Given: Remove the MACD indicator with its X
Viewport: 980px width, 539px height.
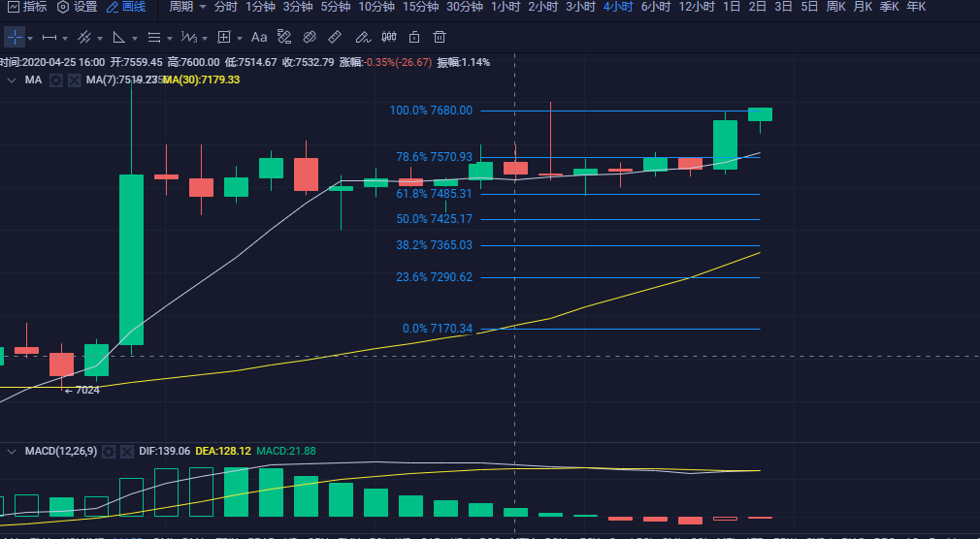Looking at the screenshot, I should [x=127, y=451].
